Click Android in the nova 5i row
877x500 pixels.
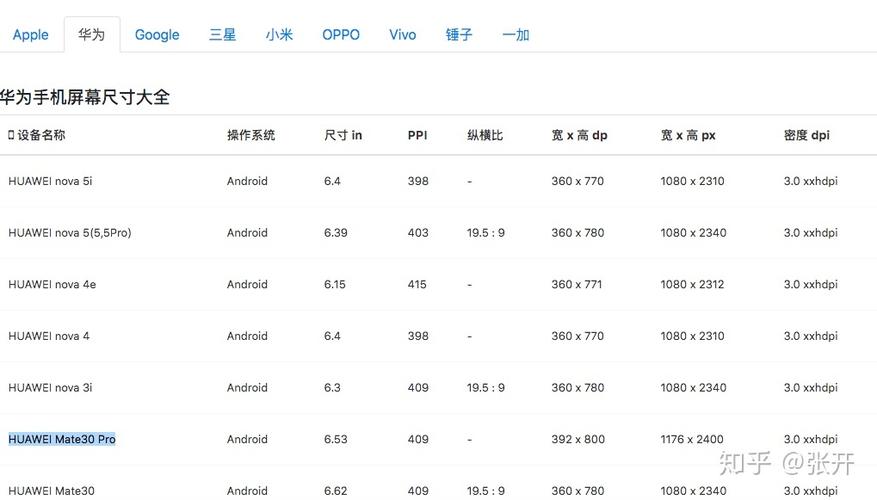[x=247, y=181]
